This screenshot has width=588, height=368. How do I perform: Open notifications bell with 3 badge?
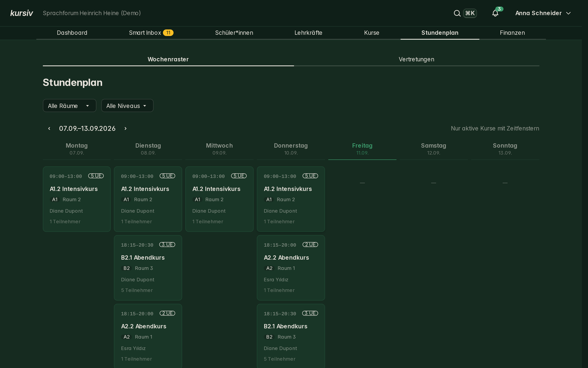(x=495, y=13)
